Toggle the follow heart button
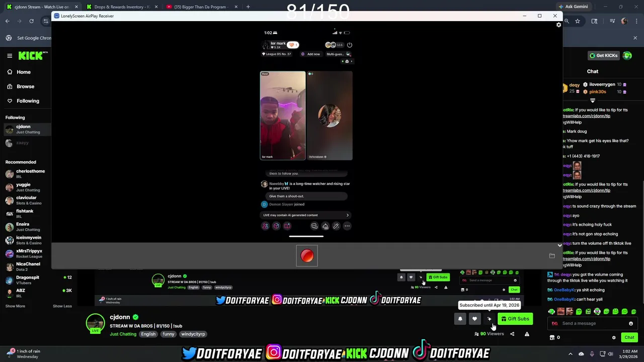 click(x=474, y=319)
